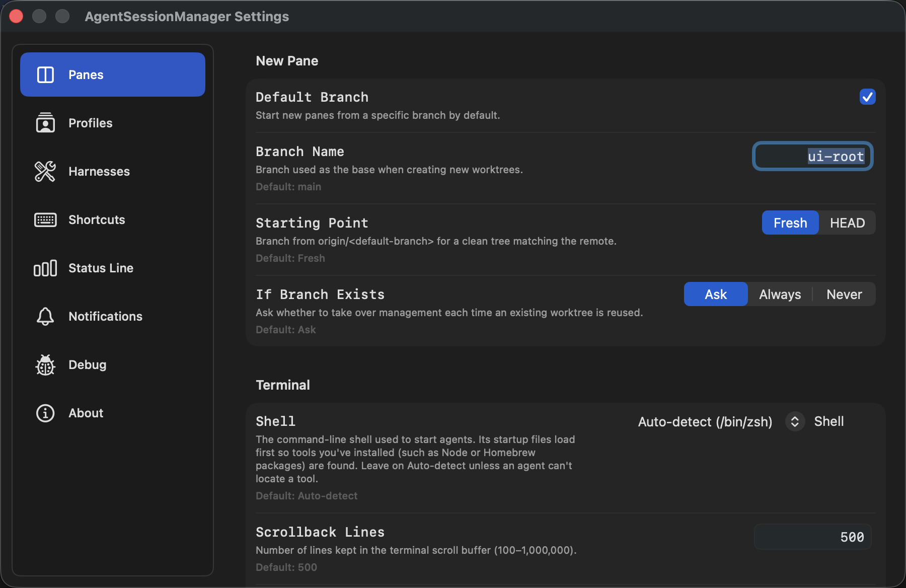Viewport: 906px width, 588px height.
Task: Click the Notifications bell icon
Action: tap(45, 316)
